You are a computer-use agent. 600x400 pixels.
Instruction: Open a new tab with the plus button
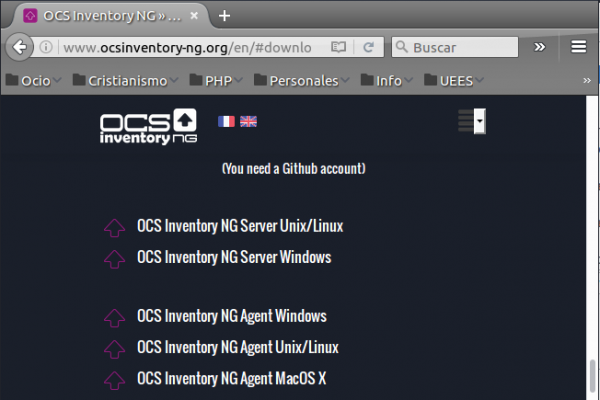[224, 16]
